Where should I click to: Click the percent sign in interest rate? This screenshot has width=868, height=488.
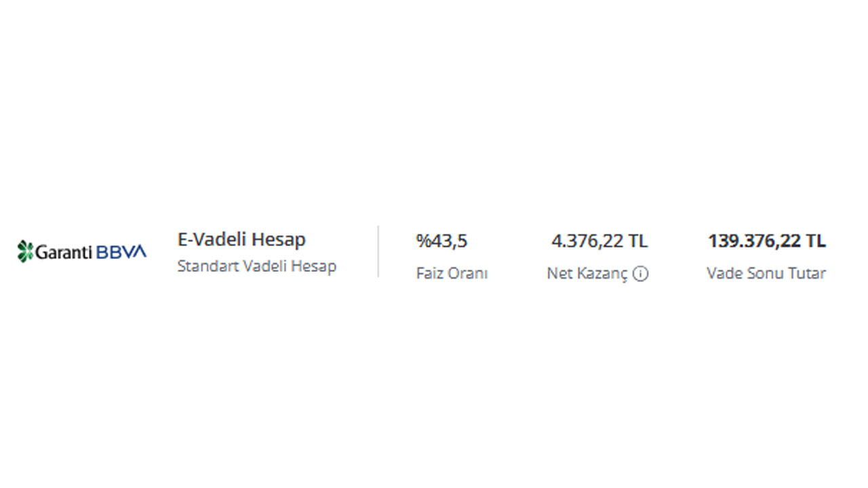(424, 241)
